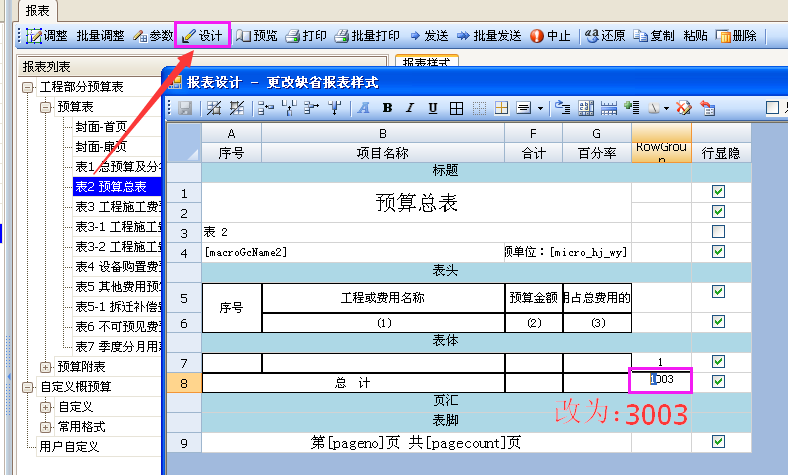Click the RowGroup cell in row 8
Image resolution: width=788 pixels, height=475 pixels.
pyautogui.click(x=660, y=380)
